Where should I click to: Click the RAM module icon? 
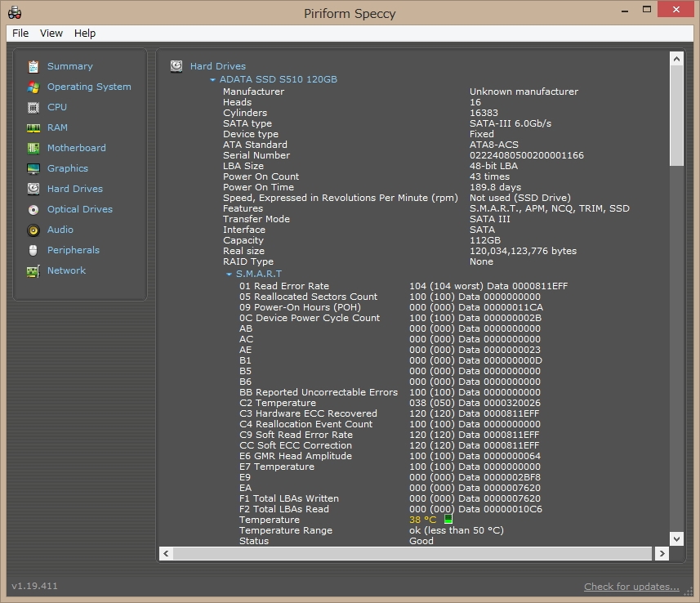point(33,127)
